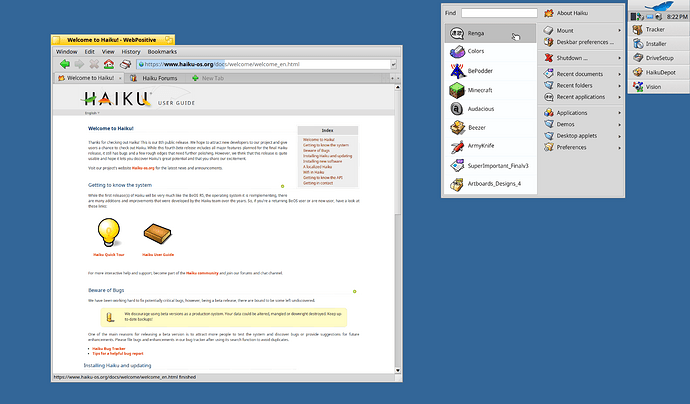This screenshot has width=690, height=404.
Task: Expand the Mount submenu
Action: pos(581,31)
